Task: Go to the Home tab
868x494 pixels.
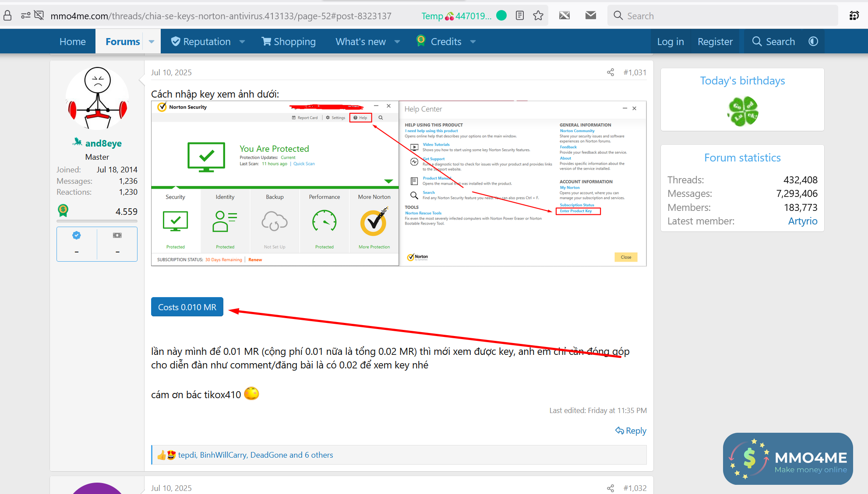Action: (x=73, y=42)
